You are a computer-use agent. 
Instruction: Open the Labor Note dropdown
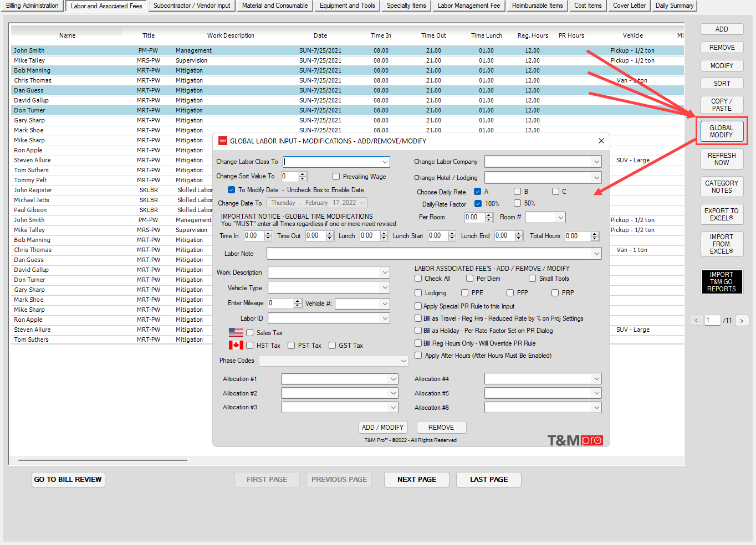pos(596,254)
